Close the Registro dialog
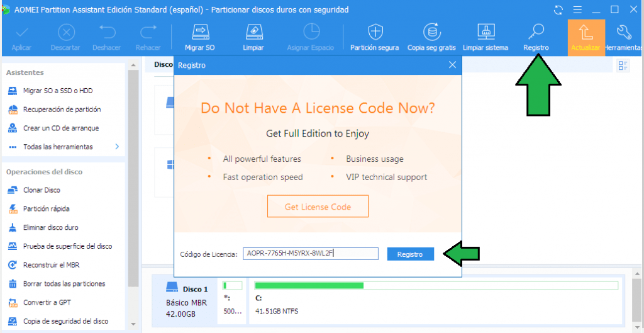 pyautogui.click(x=452, y=65)
